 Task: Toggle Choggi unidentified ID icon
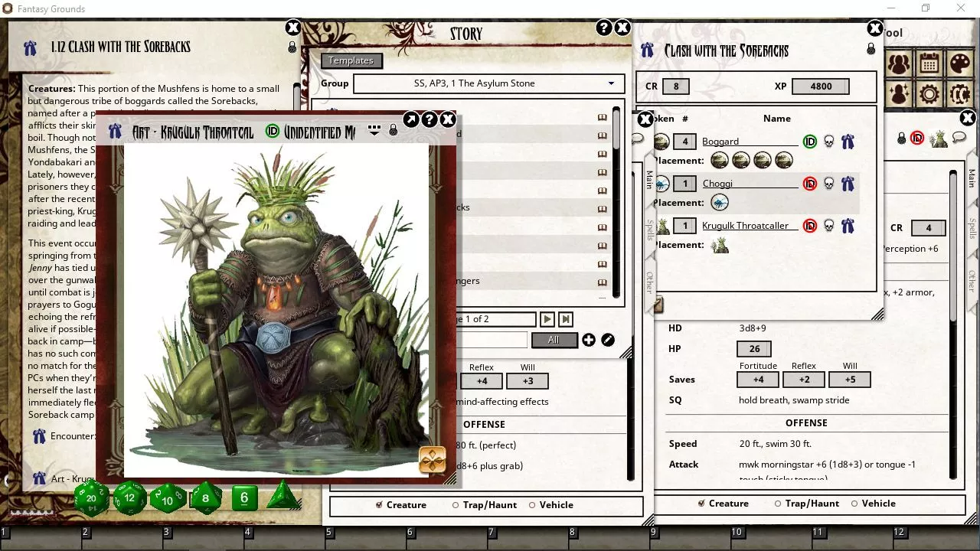point(810,184)
